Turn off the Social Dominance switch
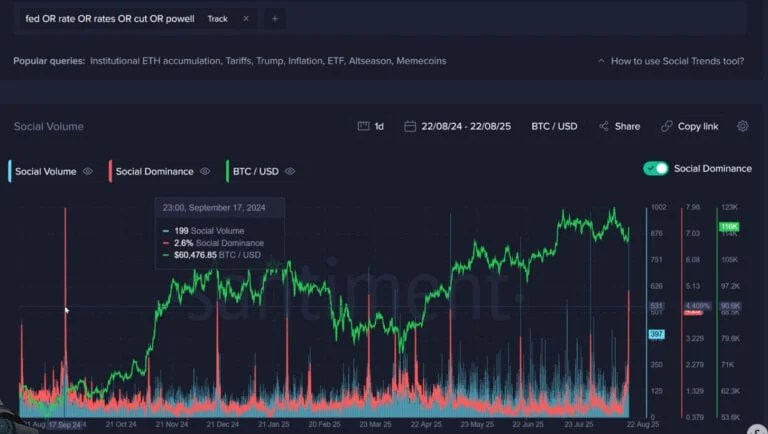 [656, 169]
